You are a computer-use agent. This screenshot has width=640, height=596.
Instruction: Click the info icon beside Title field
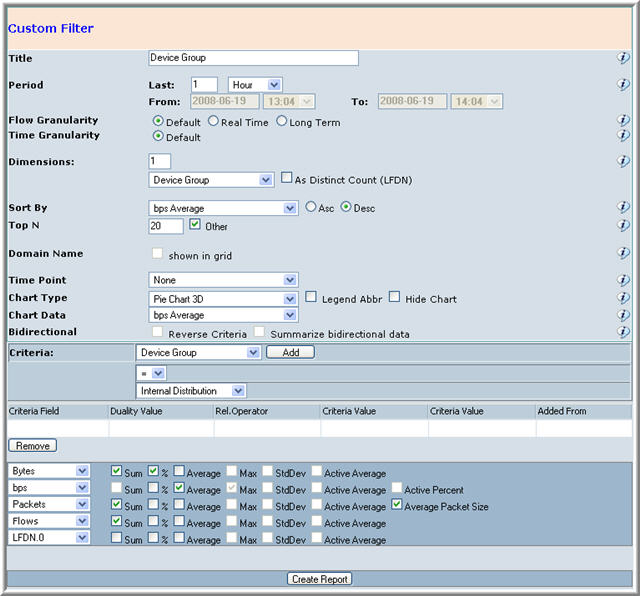coord(623,58)
